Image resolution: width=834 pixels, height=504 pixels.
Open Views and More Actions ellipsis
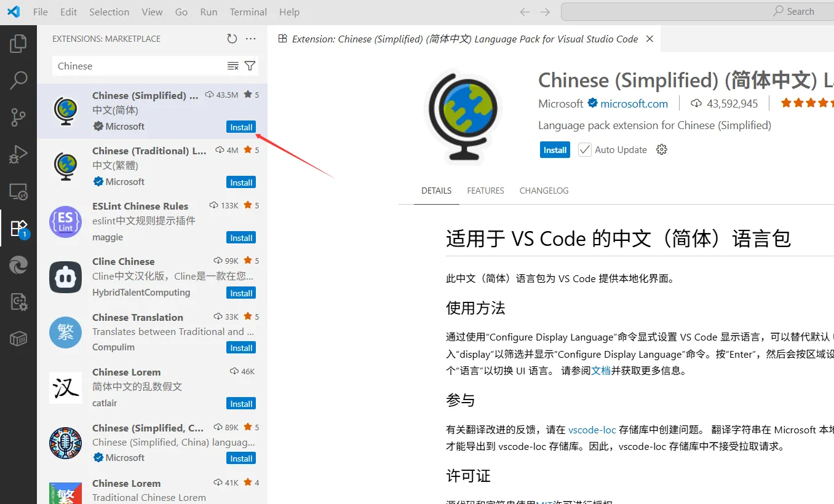coord(250,39)
